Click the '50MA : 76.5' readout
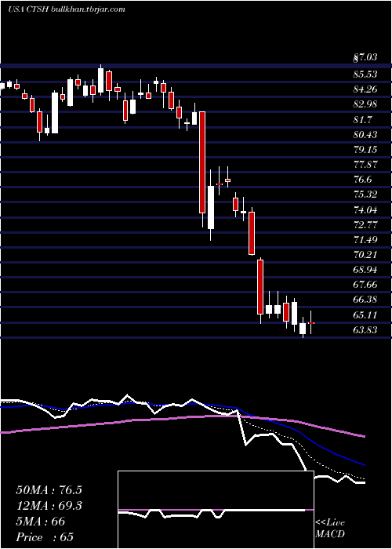392x549 pixels. 49,490
